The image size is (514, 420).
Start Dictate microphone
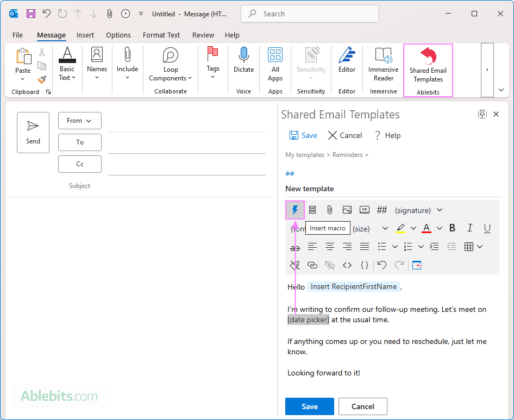243,59
